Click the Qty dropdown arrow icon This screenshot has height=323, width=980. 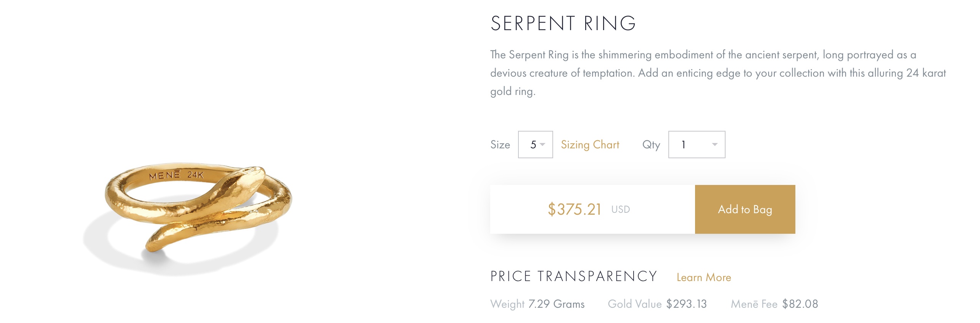pyautogui.click(x=714, y=145)
